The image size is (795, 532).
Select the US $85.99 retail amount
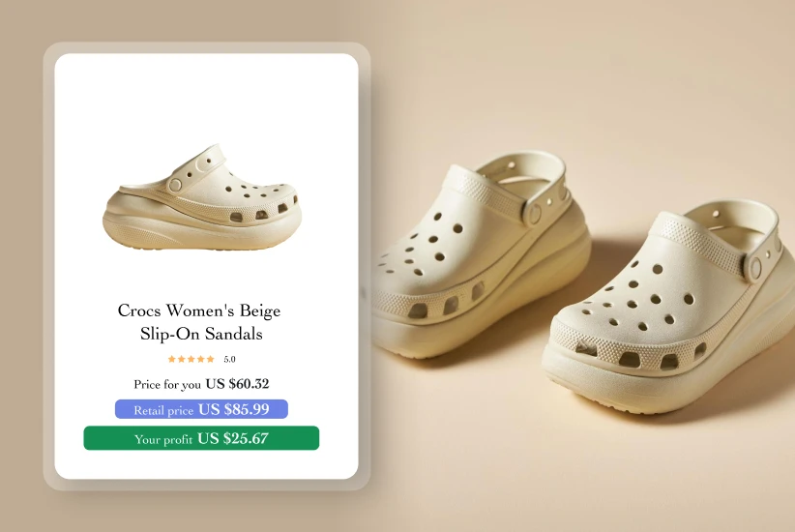click(x=234, y=409)
